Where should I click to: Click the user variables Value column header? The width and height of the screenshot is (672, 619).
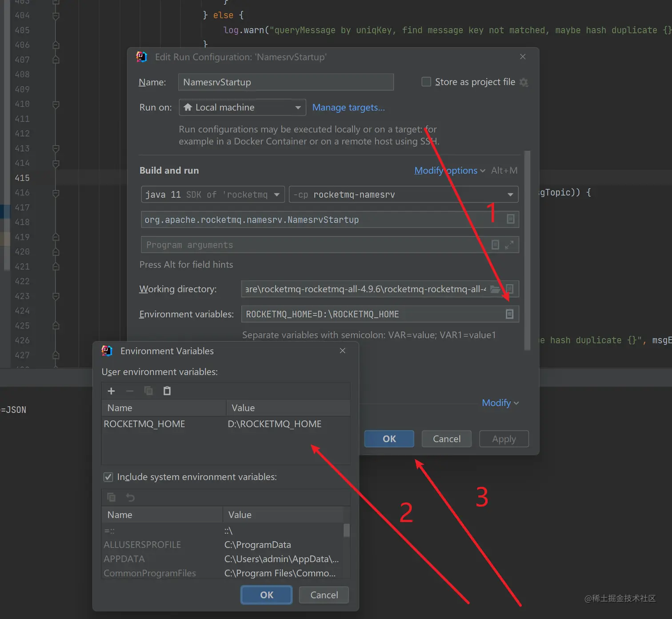288,408
